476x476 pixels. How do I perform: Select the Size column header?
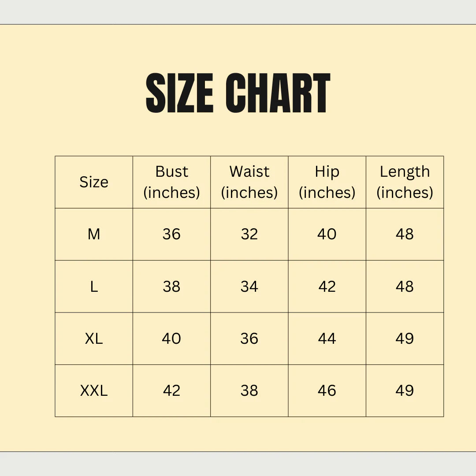pos(94,182)
